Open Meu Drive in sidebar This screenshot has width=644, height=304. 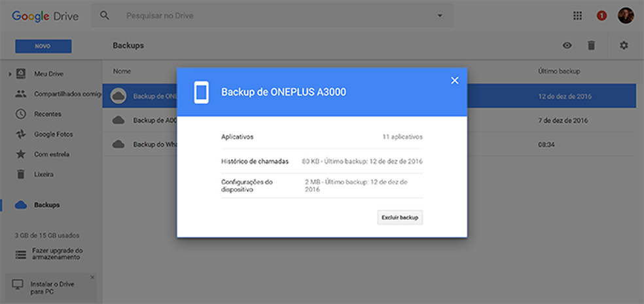[x=49, y=74]
